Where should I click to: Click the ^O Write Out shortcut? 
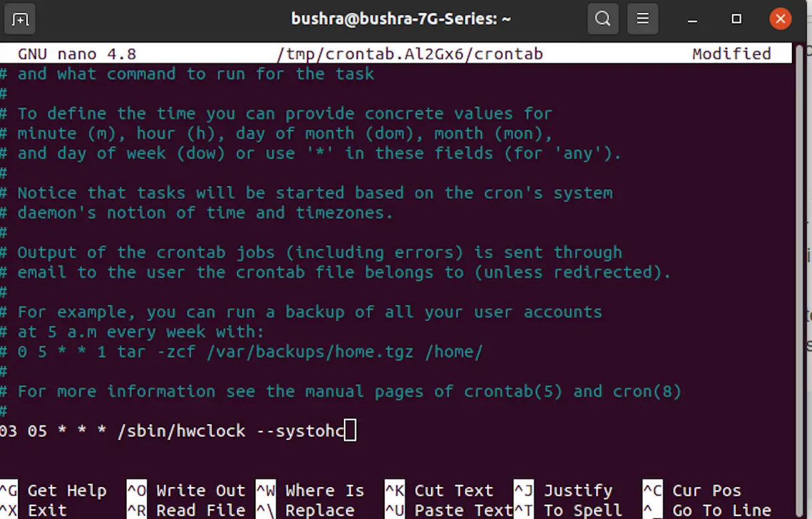[187, 491]
